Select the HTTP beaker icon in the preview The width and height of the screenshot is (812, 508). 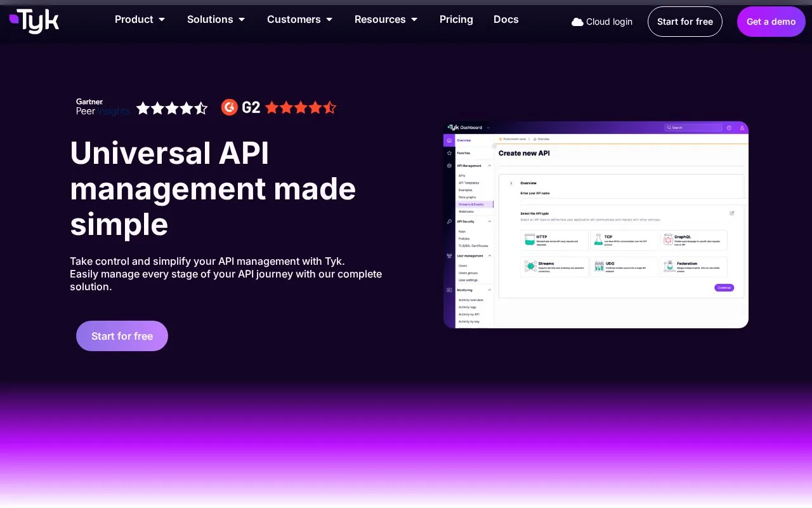(530, 240)
